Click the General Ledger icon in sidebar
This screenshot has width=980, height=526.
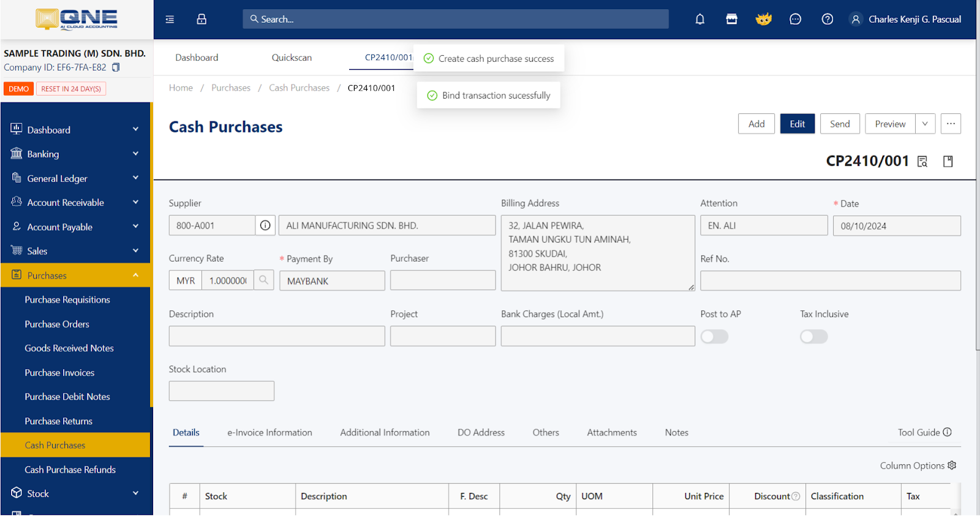(x=17, y=178)
